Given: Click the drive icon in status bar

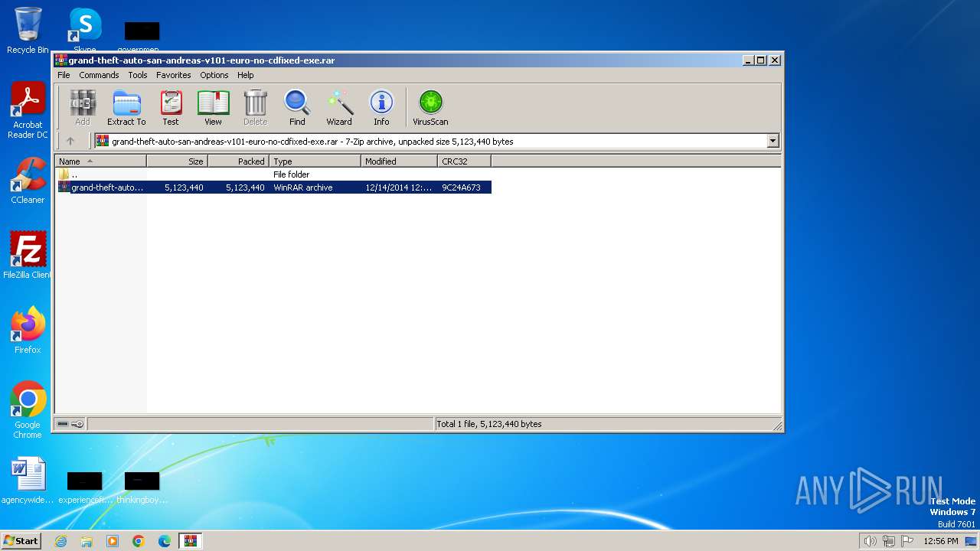Looking at the screenshot, I should click(63, 424).
